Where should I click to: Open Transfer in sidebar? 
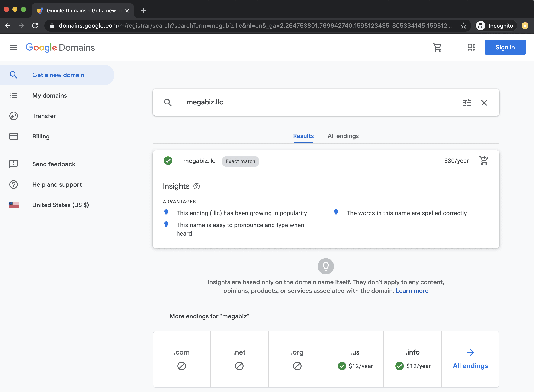click(x=57, y=116)
